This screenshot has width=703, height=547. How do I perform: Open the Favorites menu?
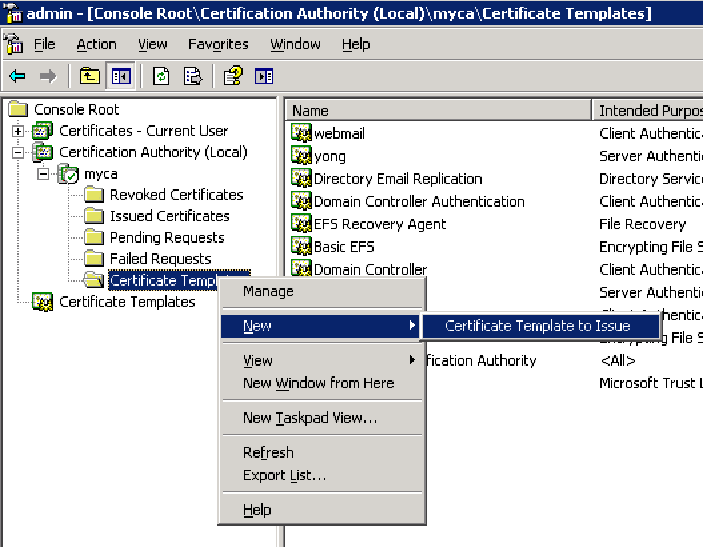tap(218, 44)
